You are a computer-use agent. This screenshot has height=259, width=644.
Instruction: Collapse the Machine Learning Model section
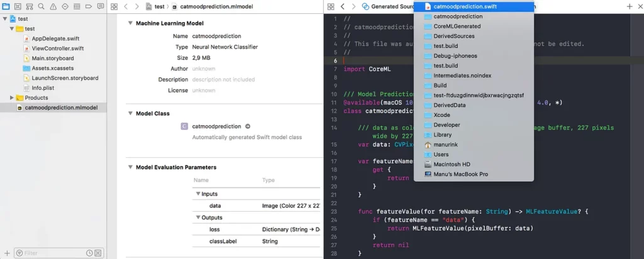click(x=130, y=23)
